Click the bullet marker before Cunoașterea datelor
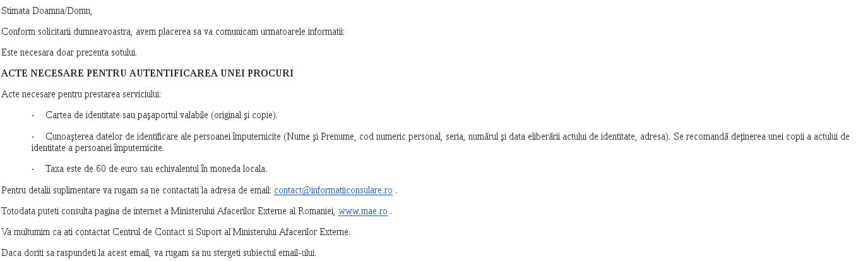The height and width of the screenshot is (261, 868). point(33,137)
